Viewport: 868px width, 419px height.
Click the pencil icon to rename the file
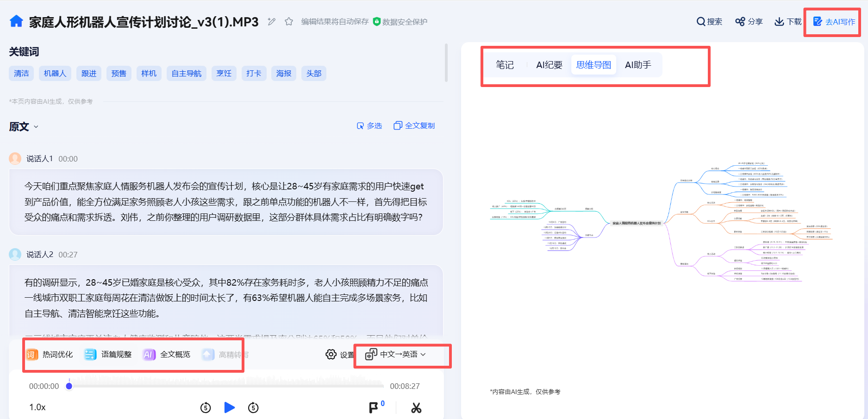click(x=272, y=22)
